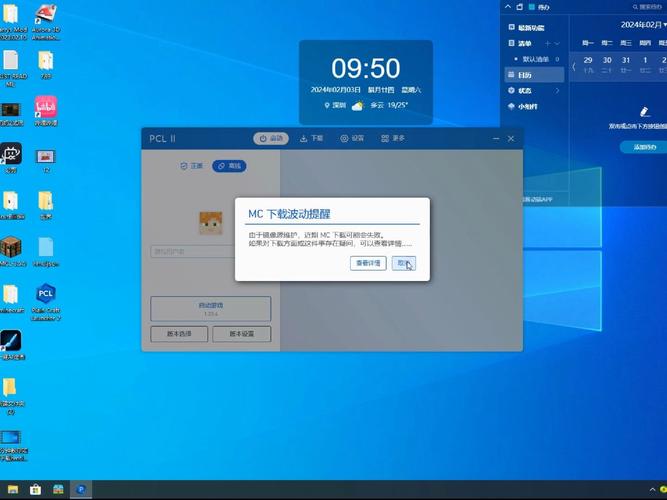Open Bilibili from the desktop
This screenshot has width=667, height=500.
45,106
